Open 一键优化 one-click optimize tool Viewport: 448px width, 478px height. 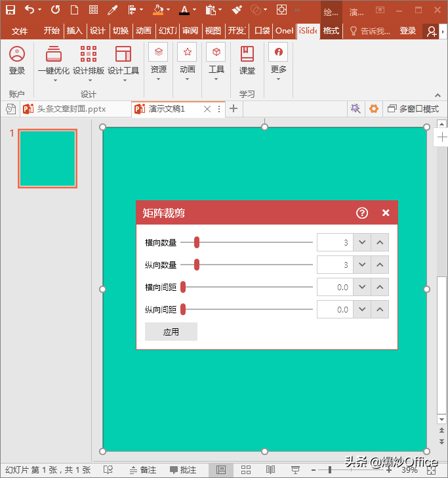pos(54,62)
